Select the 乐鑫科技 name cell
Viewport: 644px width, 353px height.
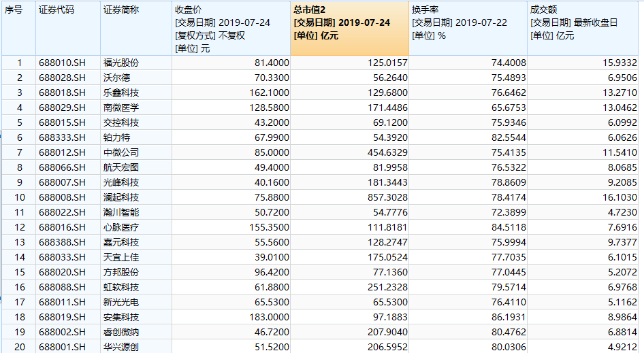click(120, 93)
